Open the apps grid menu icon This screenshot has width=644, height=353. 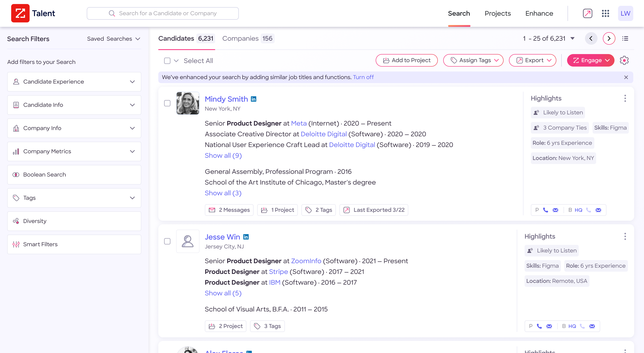coord(605,13)
